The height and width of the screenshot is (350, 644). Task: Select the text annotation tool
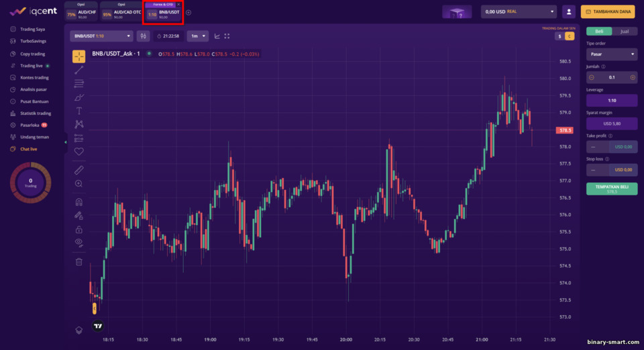coord(79,111)
